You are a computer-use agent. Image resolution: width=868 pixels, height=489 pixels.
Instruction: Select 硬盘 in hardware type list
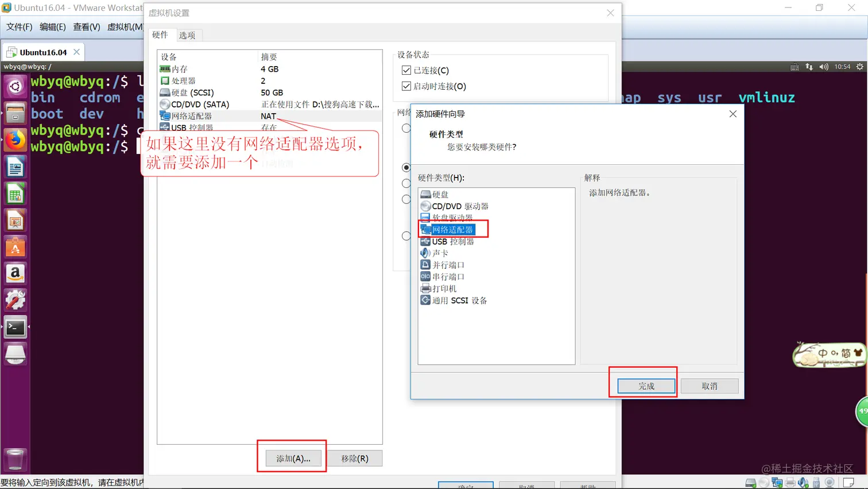tap(435, 194)
